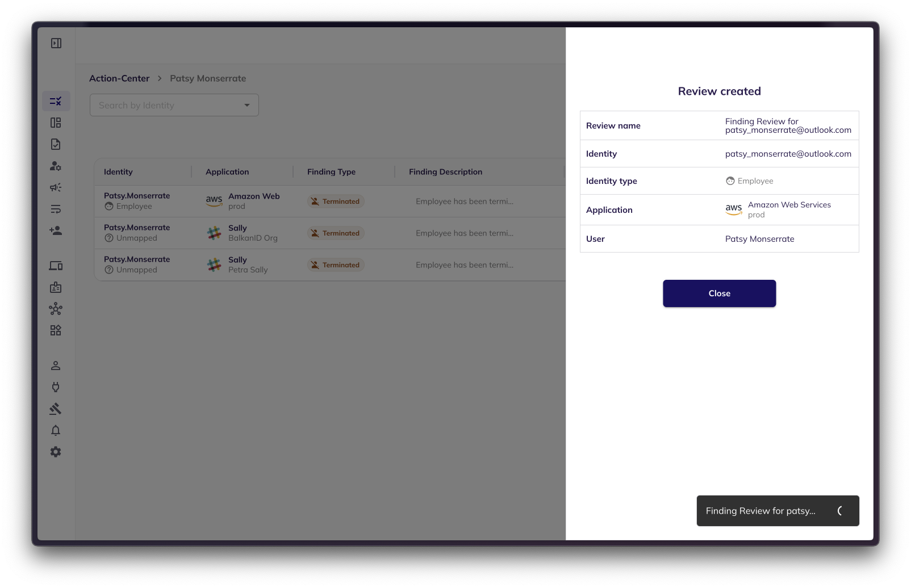This screenshot has width=911, height=588.
Task: Open the dashboard layout icon in sidebar
Action: 56,123
